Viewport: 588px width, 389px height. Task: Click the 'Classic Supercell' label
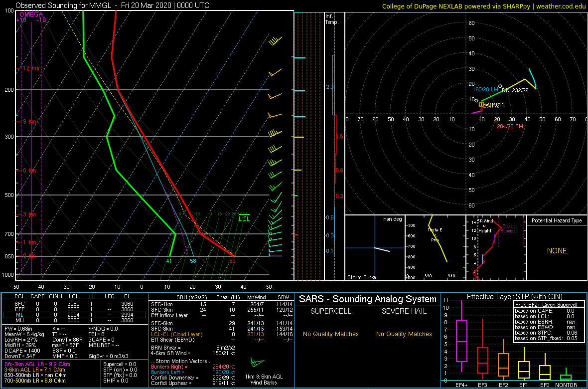coord(510,228)
